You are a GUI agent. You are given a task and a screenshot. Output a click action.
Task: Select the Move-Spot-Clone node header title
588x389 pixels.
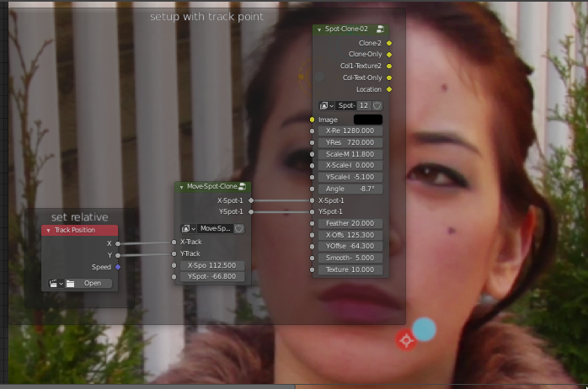tap(212, 187)
